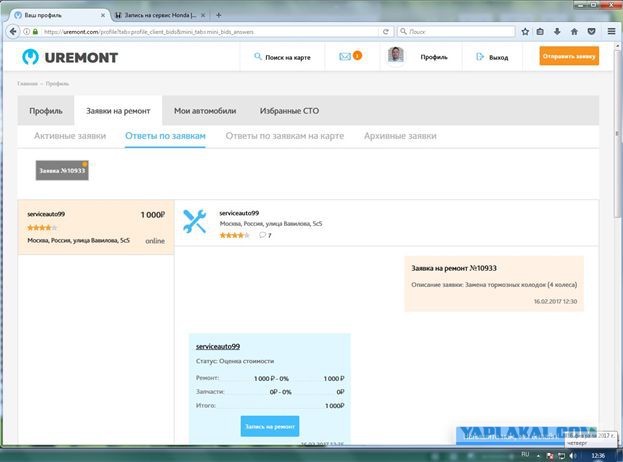Reload the page with the refresh icon
This screenshot has height=462, width=623.
click(x=385, y=31)
